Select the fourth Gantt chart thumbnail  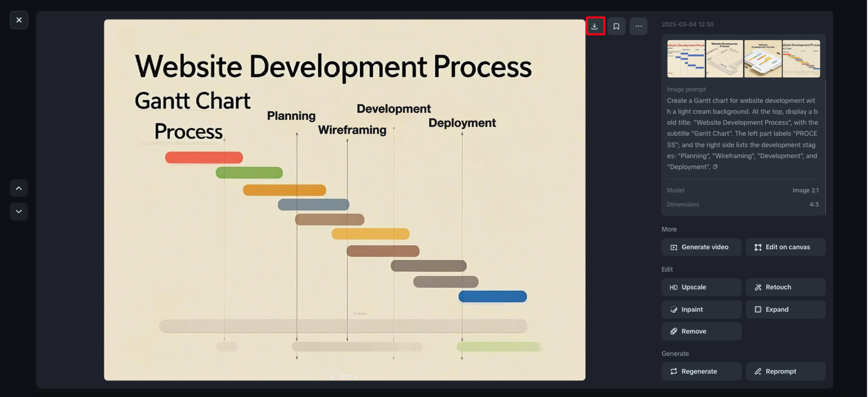(x=801, y=59)
